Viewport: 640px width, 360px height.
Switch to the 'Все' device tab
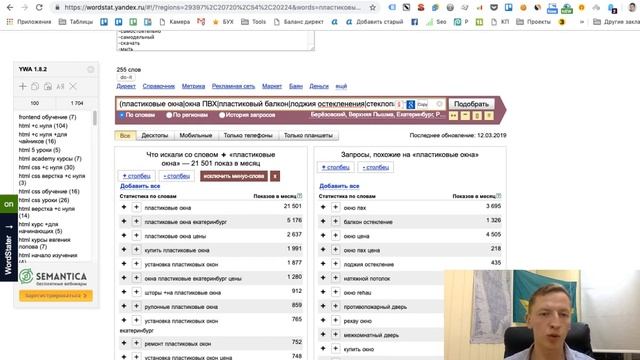point(125,136)
